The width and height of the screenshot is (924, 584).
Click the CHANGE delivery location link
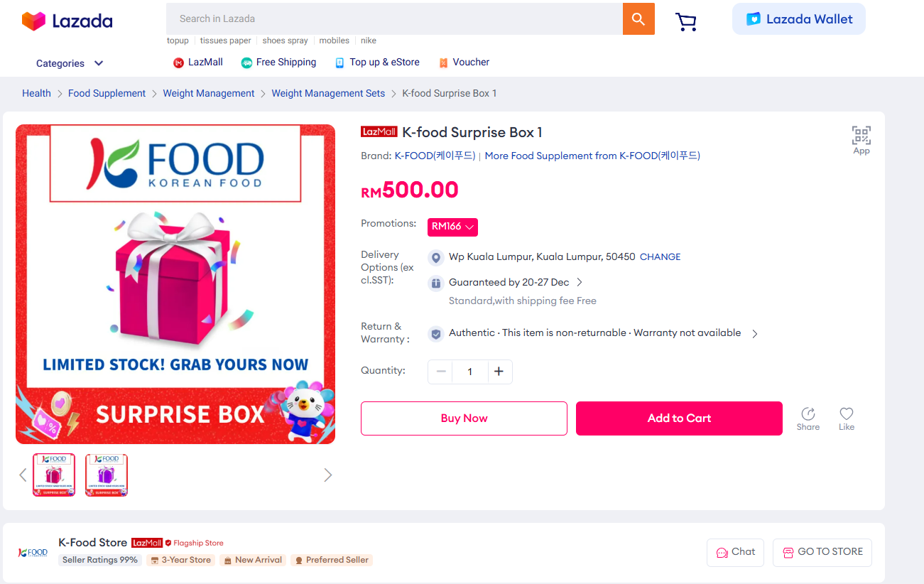[x=660, y=257]
